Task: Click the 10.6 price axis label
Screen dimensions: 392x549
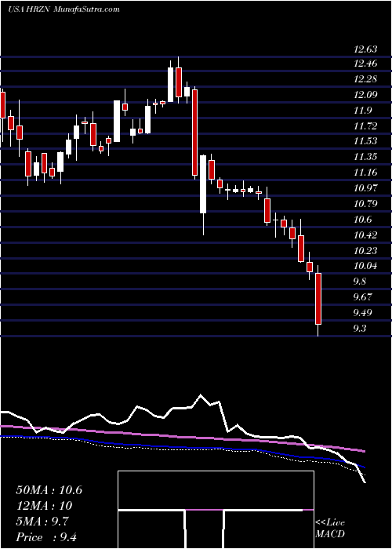Action: (363, 220)
